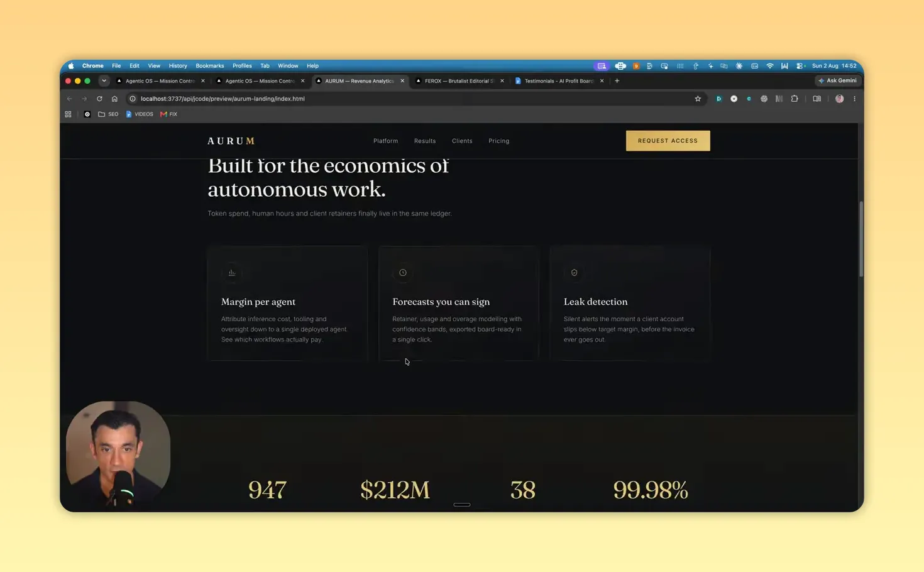Image resolution: width=924 pixels, height=572 pixels.
Task: Click the AURUM logo
Action: click(x=231, y=141)
